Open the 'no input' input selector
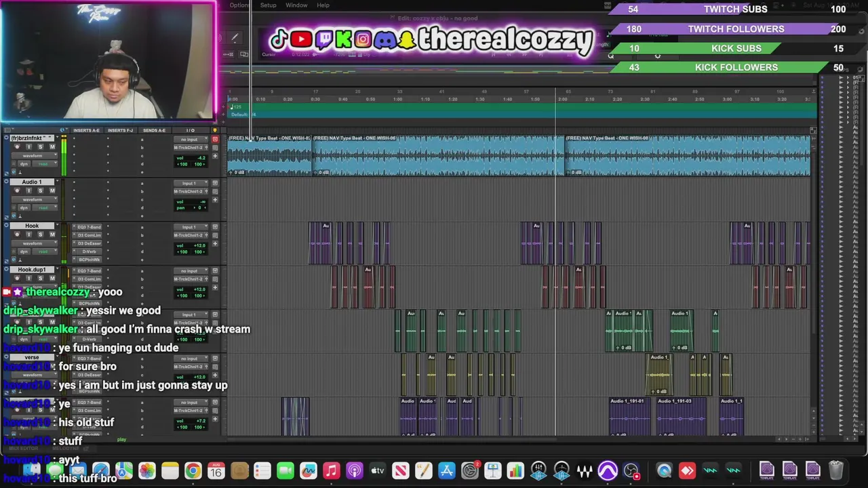Screen dimensions: 868x488 tap(190, 140)
